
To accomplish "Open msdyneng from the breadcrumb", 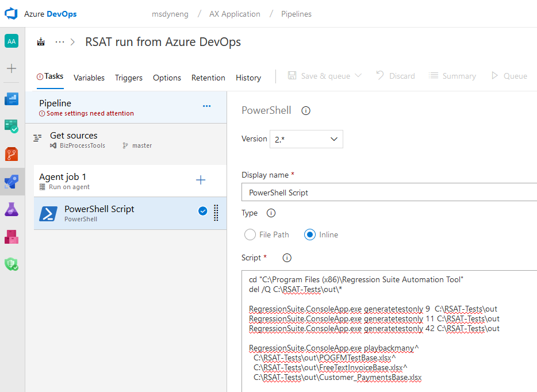I will coord(170,13).
